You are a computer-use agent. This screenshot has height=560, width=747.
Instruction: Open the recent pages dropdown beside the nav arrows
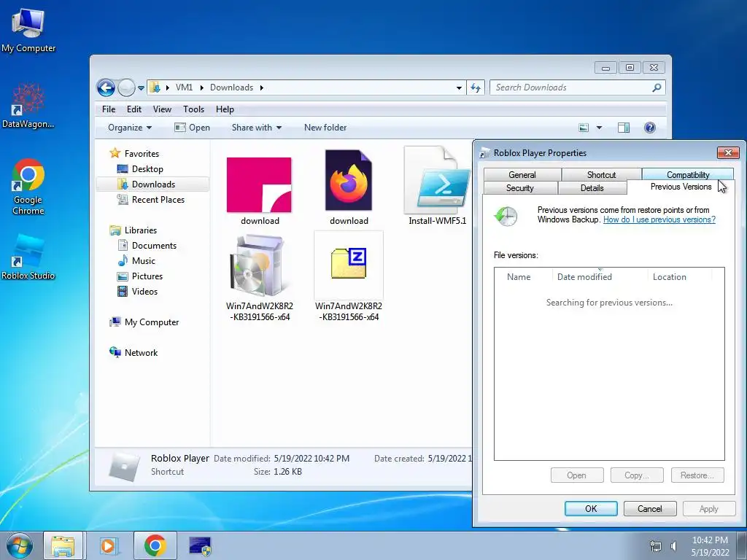141,88
